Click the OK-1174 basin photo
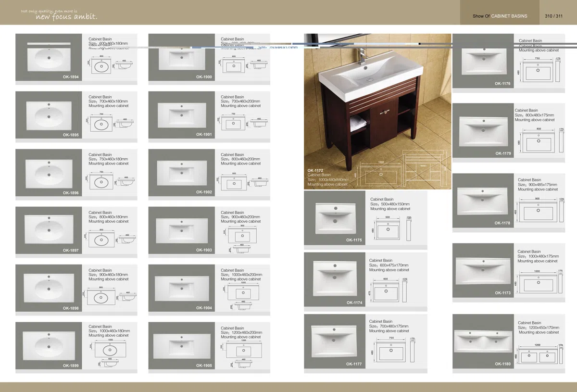 [x=335, y=279]
